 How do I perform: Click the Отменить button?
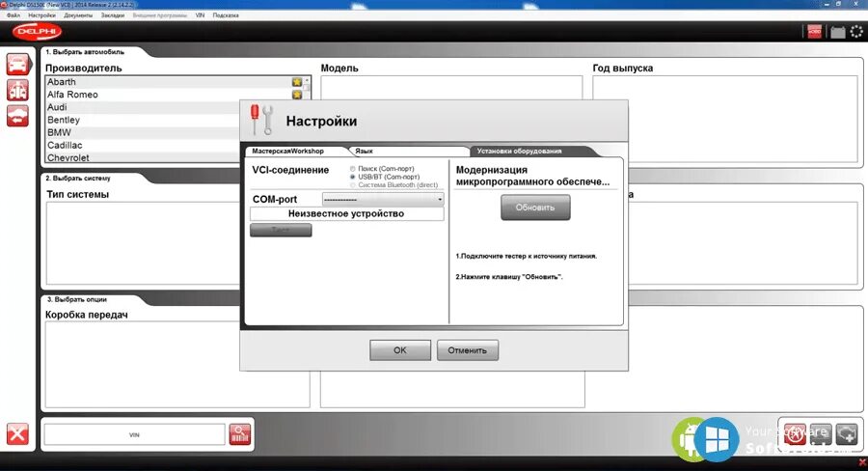click(x=467, y=350)
